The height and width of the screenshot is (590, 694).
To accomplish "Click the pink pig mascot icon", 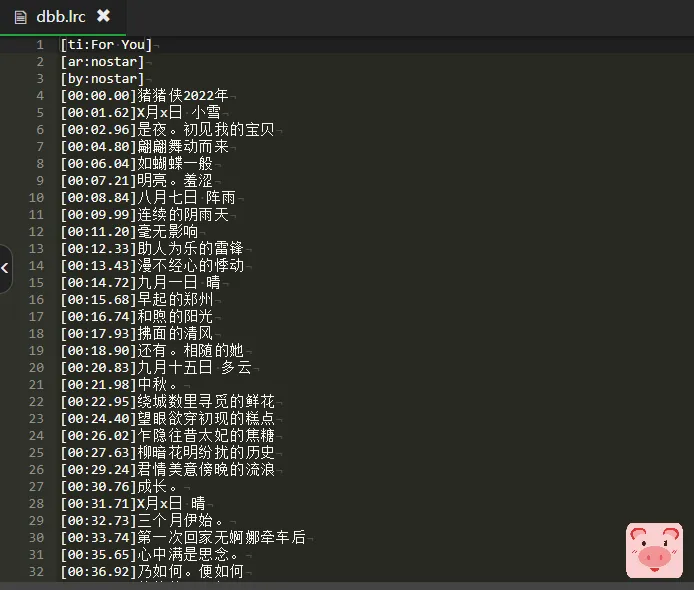I will pos(654,551).
